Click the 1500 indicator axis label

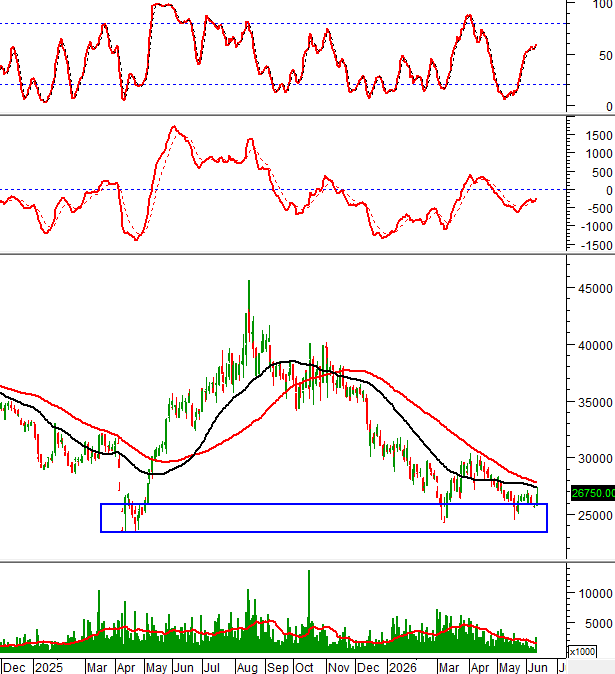[x=599, y=136]
